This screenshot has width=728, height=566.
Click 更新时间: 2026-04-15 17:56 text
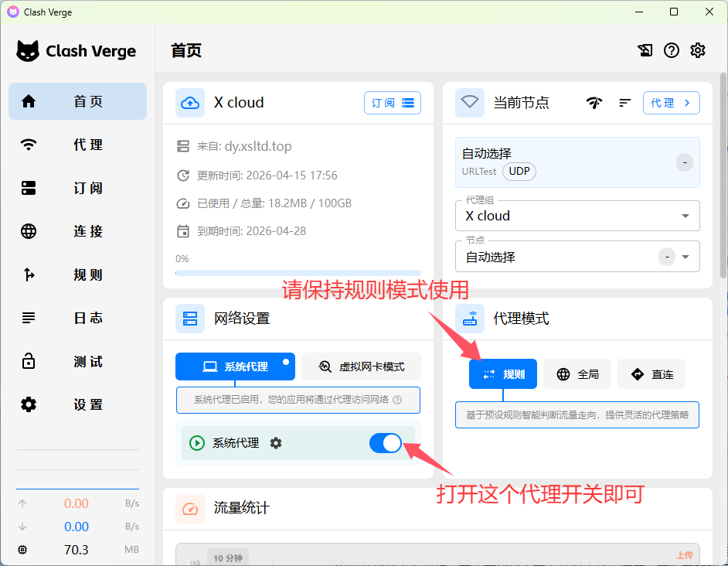tap(267, 176)
